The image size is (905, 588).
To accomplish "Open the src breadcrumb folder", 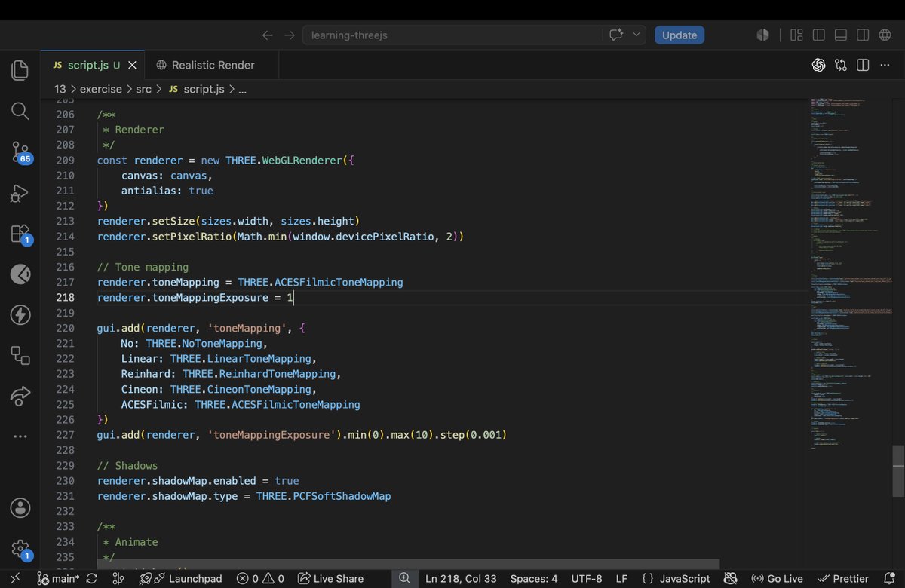I will click(x=143, y=89).
